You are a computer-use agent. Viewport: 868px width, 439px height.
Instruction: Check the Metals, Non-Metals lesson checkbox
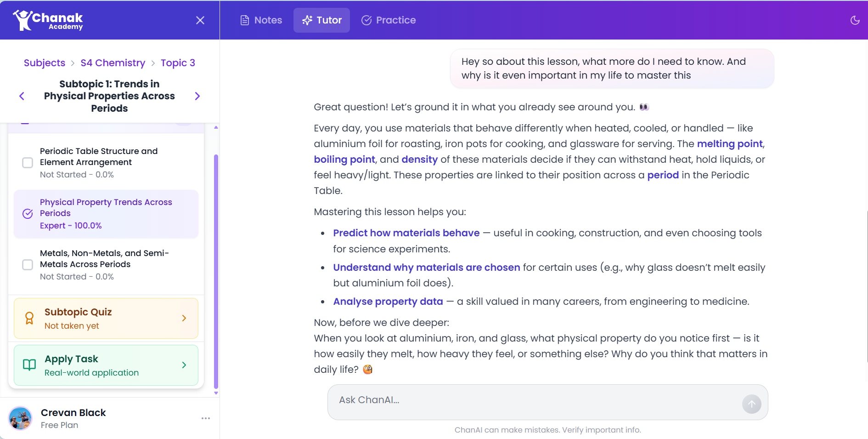tap(28, 265)
